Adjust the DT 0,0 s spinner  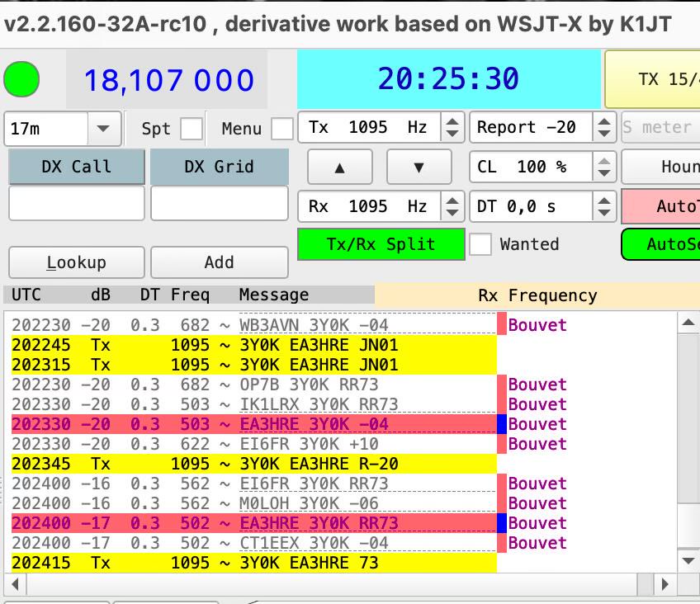tap(604, 206)
